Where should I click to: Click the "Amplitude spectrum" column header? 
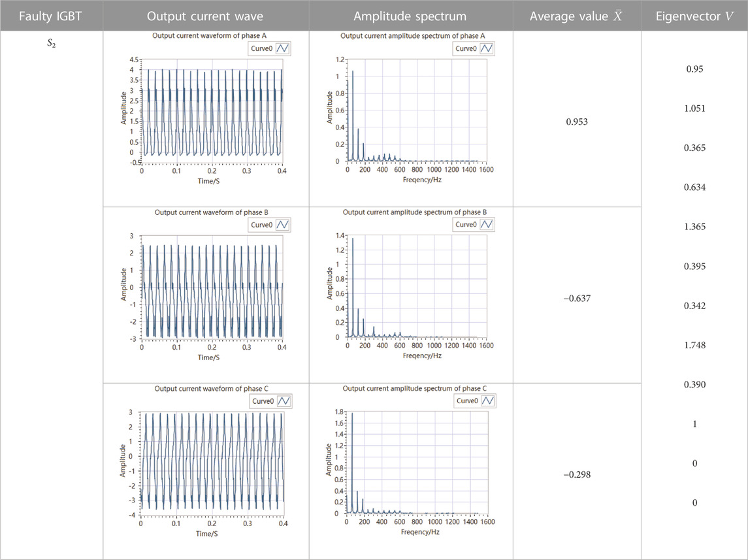410,16
